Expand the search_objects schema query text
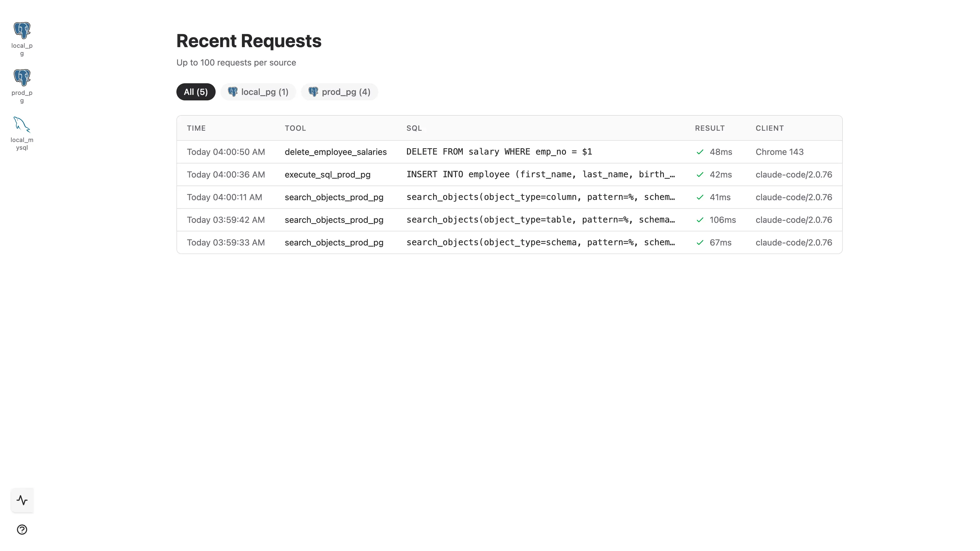The image size is (980, 551). coord(540,243)
